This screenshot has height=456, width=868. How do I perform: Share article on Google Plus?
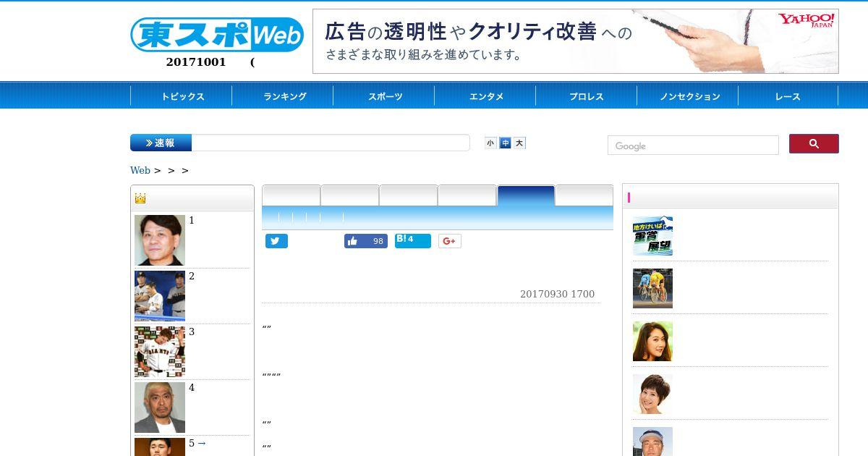coord(449,241)
